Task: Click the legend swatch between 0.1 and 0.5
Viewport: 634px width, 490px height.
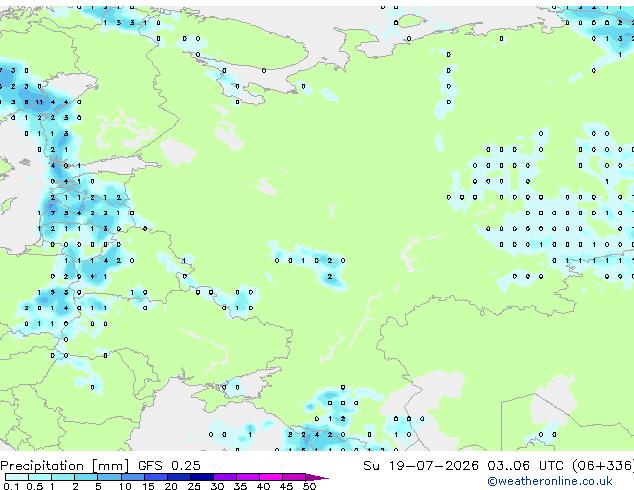Action: pos(17,477)
